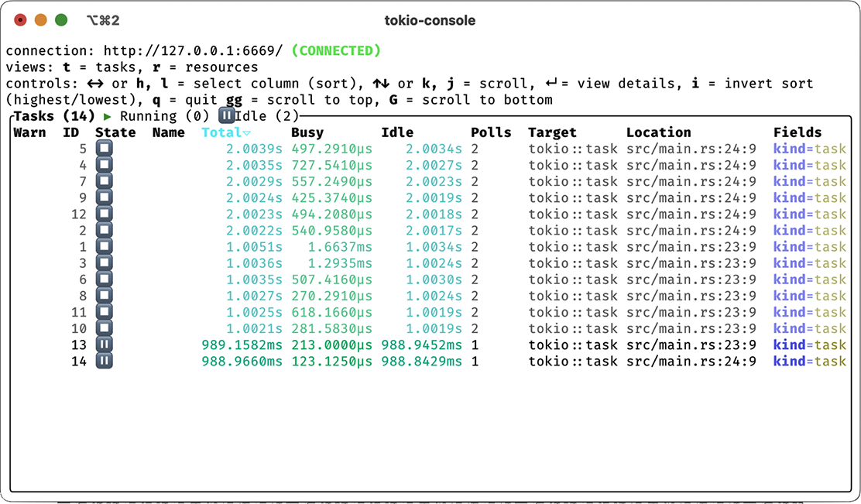Click busy time 727.5410µs

(x=331, y=165)
